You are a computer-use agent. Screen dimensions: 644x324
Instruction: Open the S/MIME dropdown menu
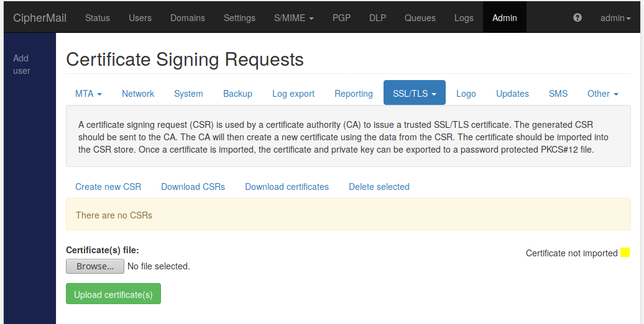point(293,18)
